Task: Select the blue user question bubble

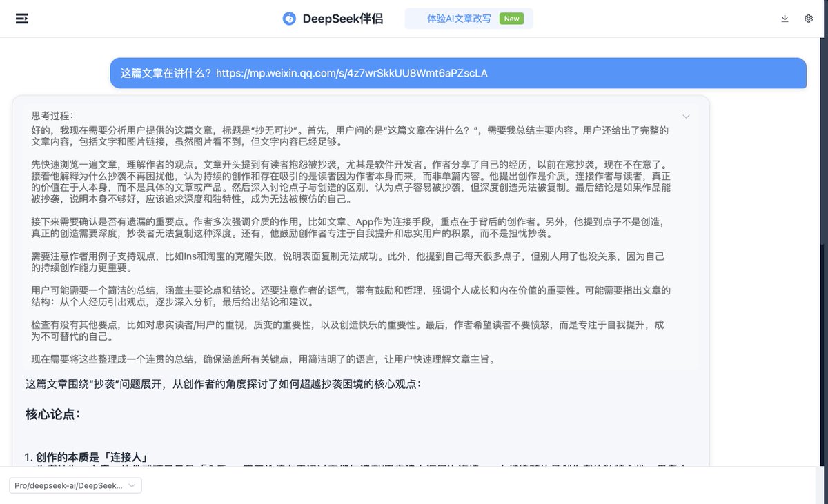Action: coord(458,72)
